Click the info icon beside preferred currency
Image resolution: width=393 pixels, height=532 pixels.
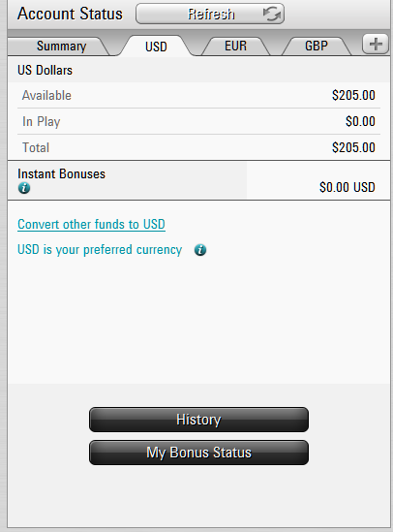pyautogui.click(x=200, y=250)
